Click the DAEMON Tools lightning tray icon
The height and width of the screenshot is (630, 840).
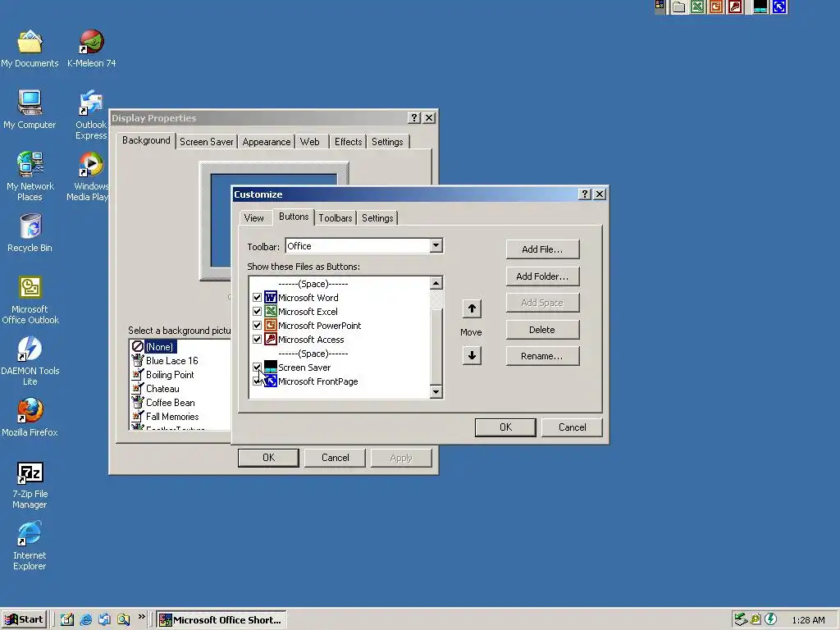[x=770, y=619]
